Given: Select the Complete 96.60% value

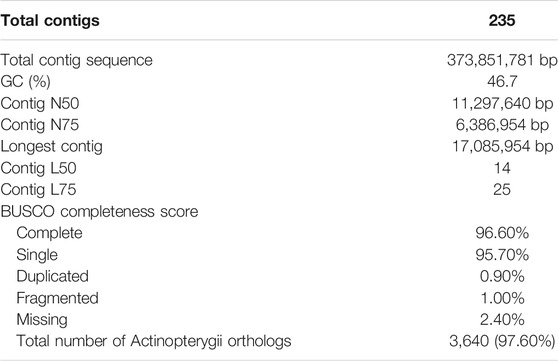Looking at the screenshot, I should pos(502,233).
